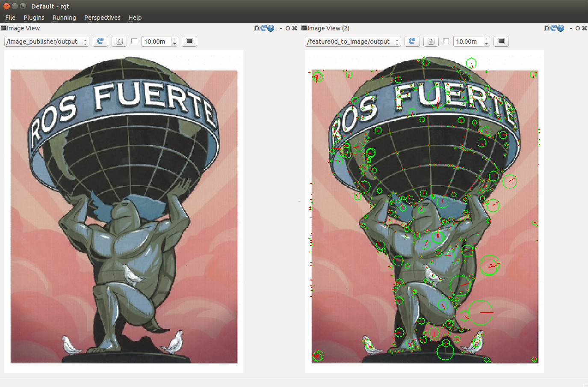Open the Help menu

[135, 18]
